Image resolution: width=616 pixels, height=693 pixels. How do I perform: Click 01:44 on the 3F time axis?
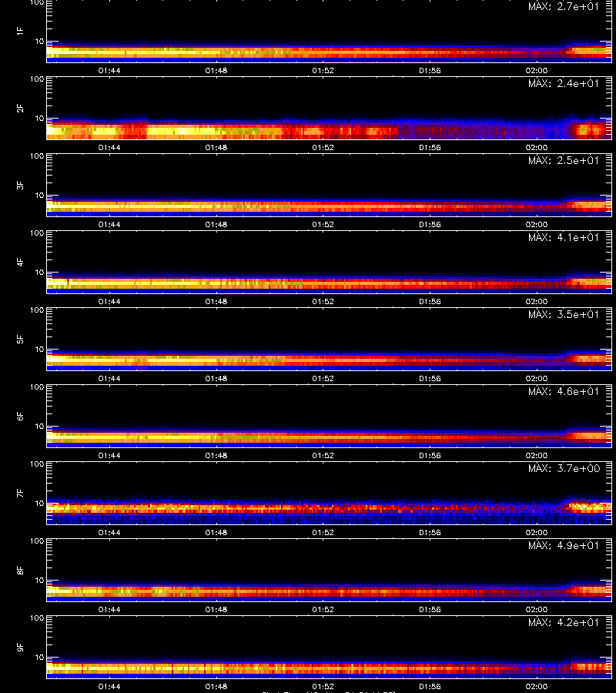coord(109,225)
